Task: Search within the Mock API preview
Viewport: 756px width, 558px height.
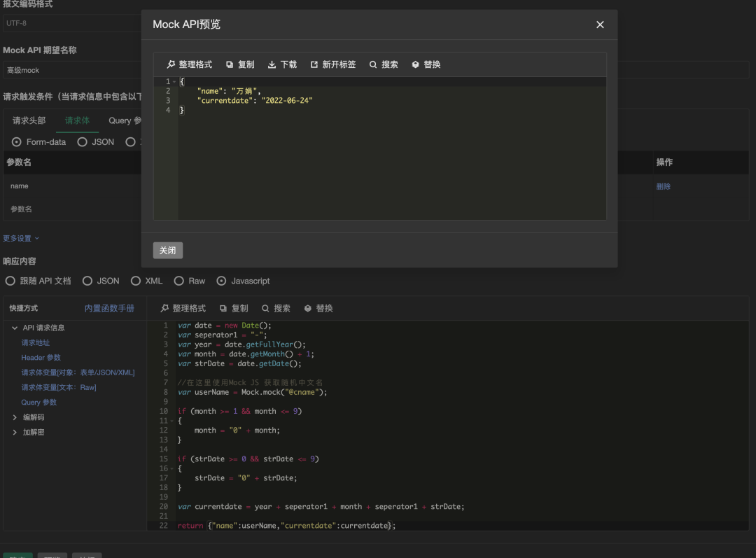Action: pyautogui.click(x=384, y=64)
